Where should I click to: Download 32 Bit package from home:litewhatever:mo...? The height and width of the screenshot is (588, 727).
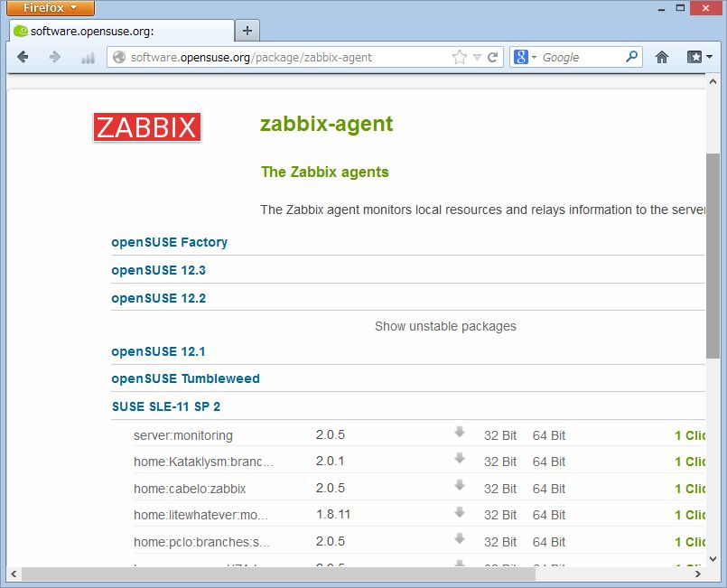point(500,515)
